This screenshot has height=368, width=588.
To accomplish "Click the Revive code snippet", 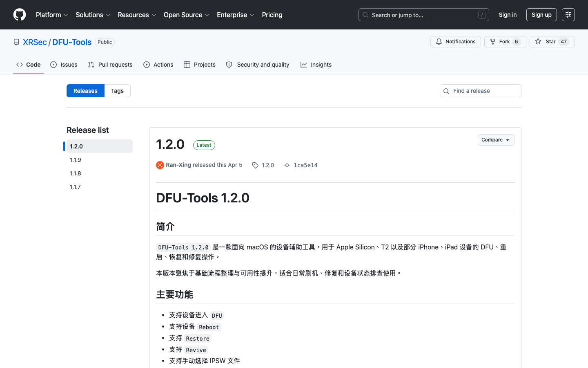I will [196, 350].
